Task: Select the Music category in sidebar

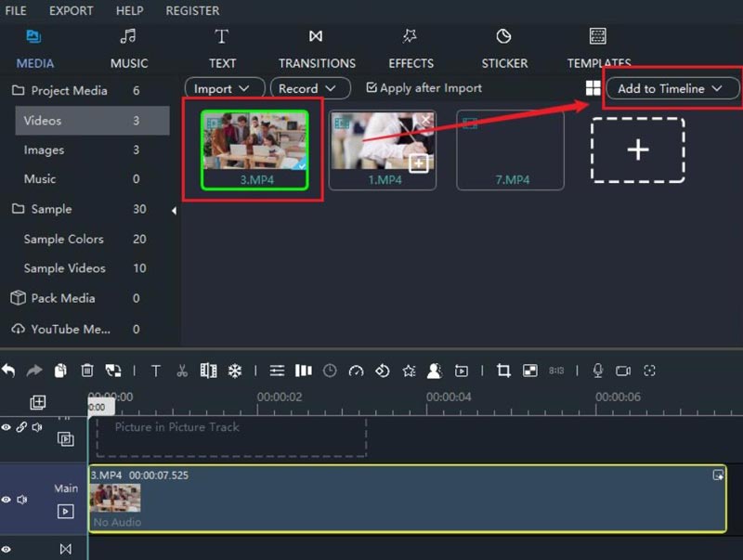Action: pyautogui.click(x=40, y=178)
